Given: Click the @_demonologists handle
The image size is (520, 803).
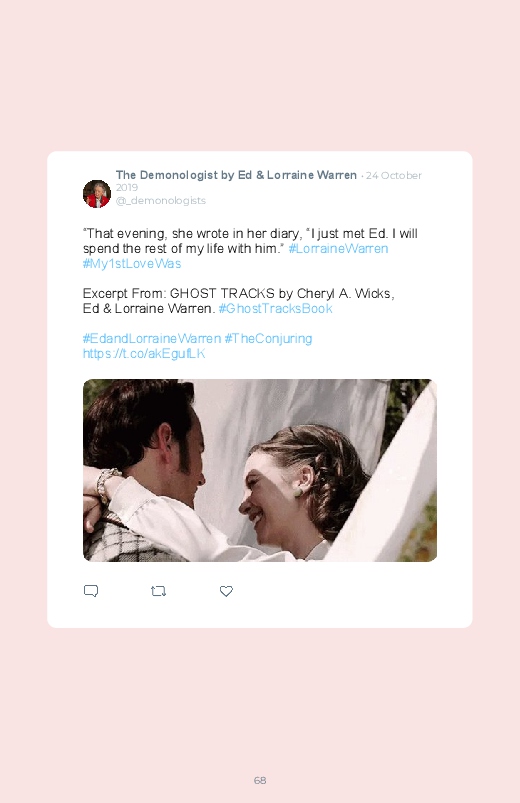Looking at the screenshot, I should pos(161,200).
